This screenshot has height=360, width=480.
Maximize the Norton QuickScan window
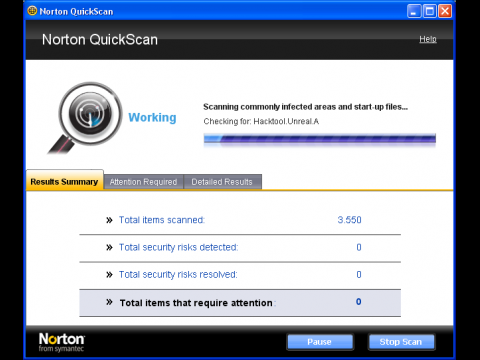(430, 11)
